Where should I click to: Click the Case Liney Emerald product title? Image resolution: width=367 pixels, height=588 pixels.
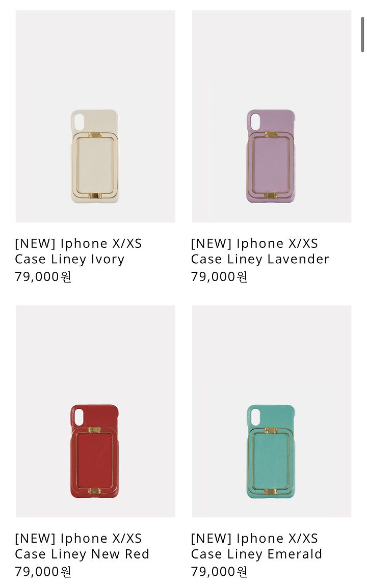256,546
